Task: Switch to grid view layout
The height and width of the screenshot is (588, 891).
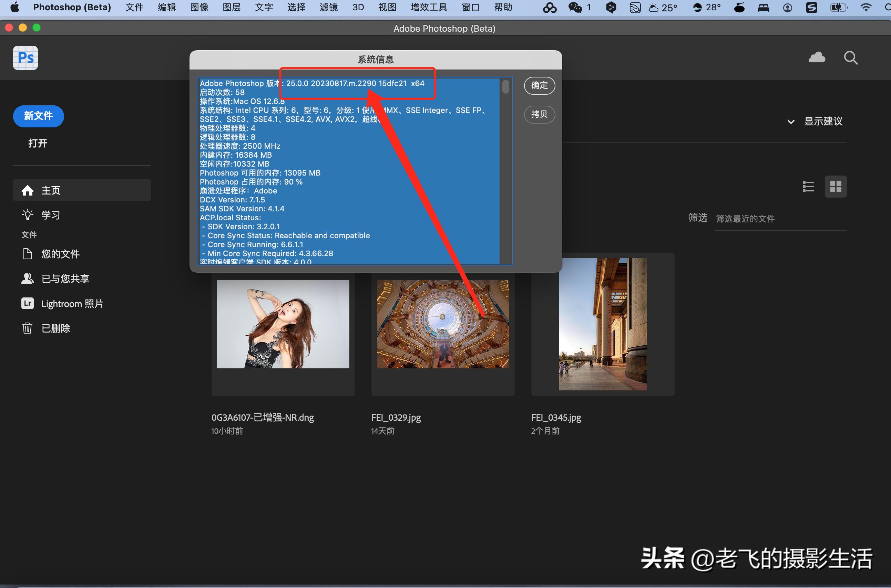Action: (836, 186)
